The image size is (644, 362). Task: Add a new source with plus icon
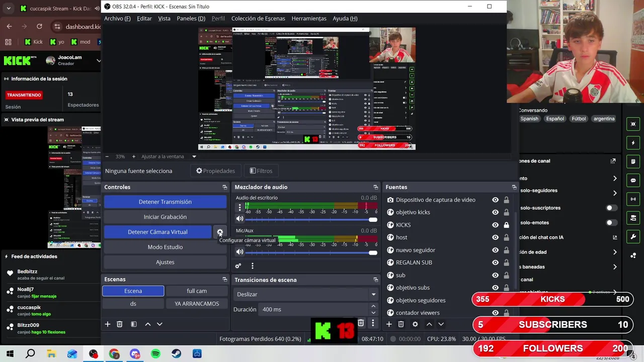point(389,324)
